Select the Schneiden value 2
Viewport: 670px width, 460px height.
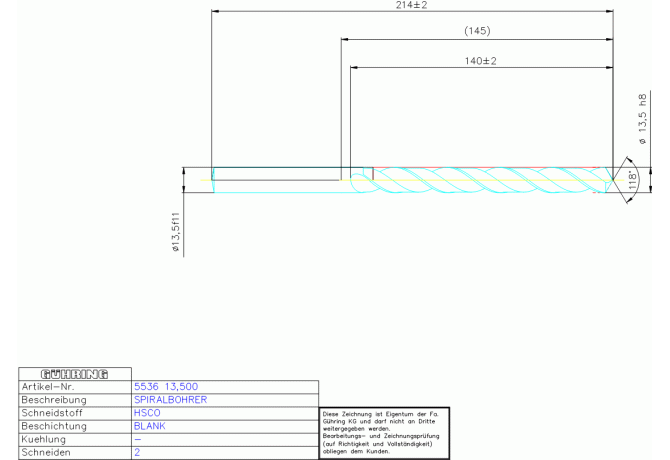[x=137, y=452]
